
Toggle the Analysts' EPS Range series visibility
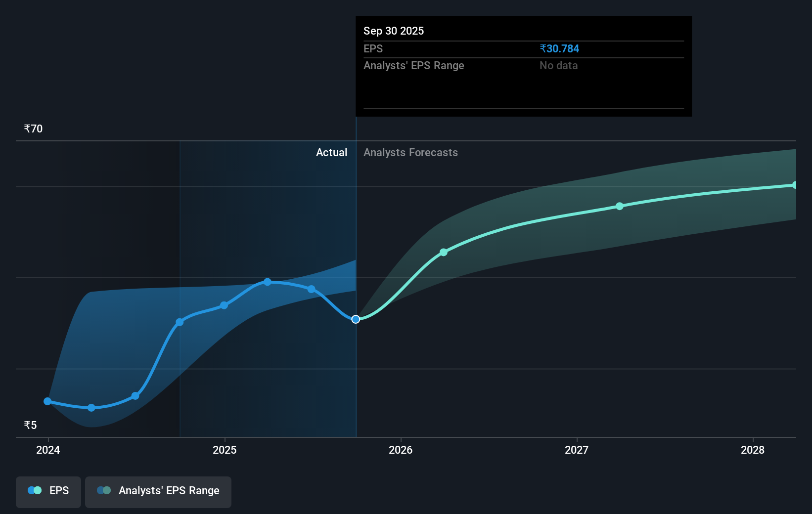[158, 492]
